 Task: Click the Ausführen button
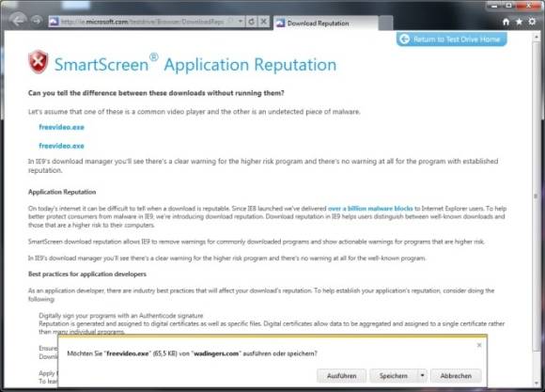(x=342, y=376)
